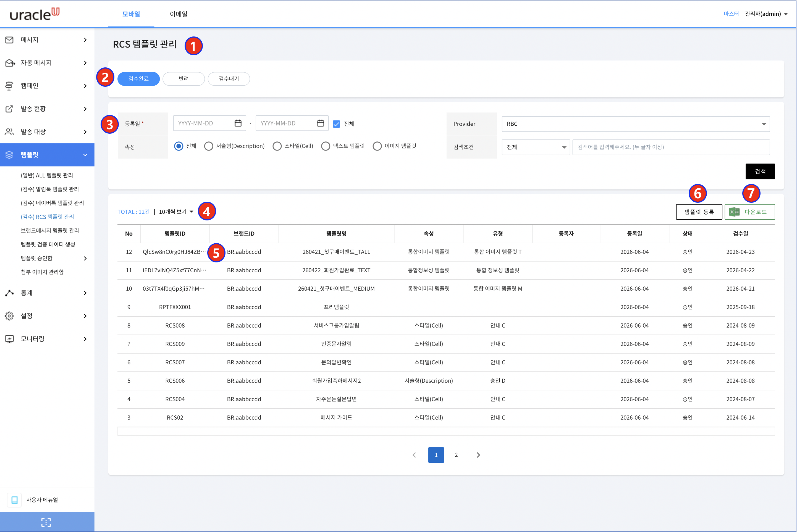Click the book icon for 사용자 메뉴얼

pos(14,500)
